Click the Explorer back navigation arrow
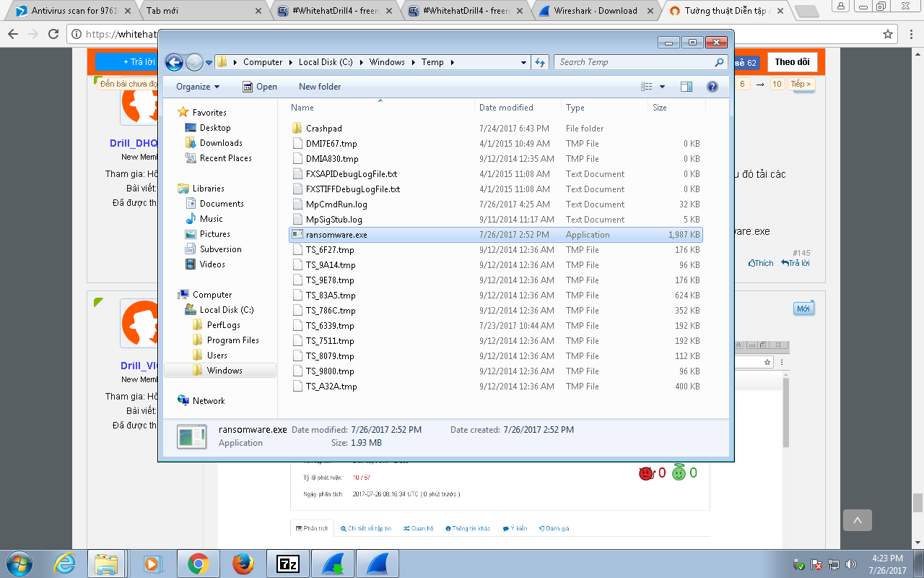Screen dimensions: 924x578 [x=174, y=63]
